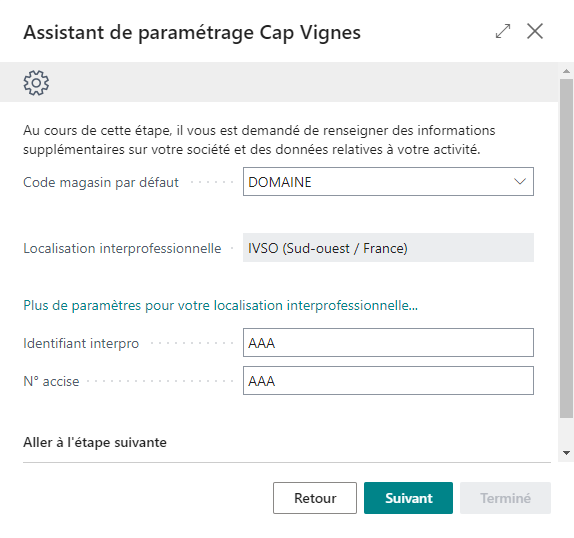Click the DOMAINE value in the combo box
574x538 pixels.
pyautogui.click(x=280, y=182)
